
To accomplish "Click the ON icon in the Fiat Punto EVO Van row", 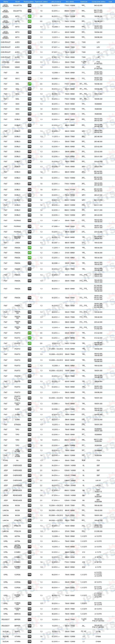I will [30, 398].
